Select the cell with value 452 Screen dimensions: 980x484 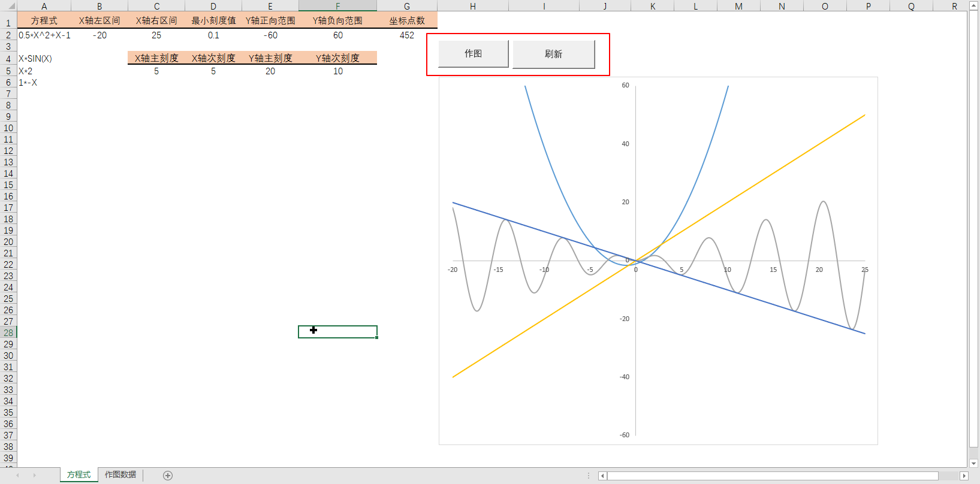point(407,35)
